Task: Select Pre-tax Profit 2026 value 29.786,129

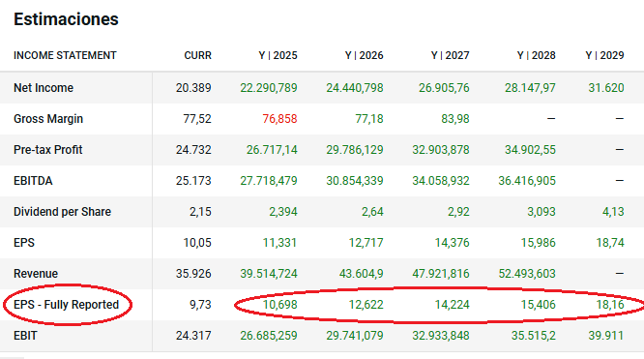Action: 355,150
